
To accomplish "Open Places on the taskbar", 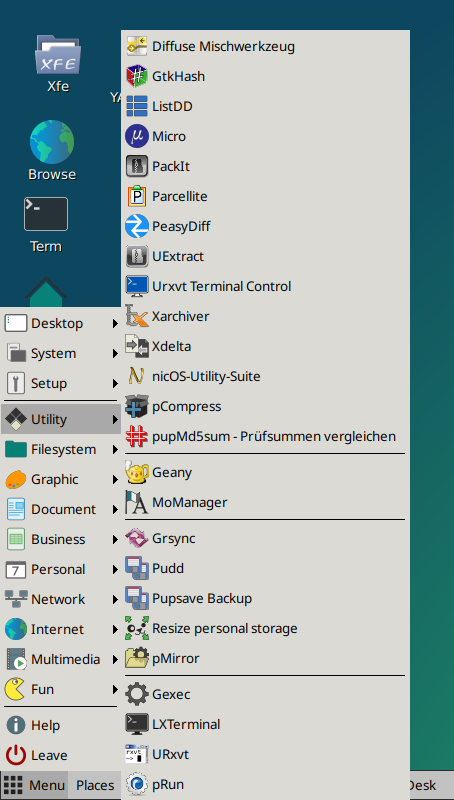I will coord(95,785).
